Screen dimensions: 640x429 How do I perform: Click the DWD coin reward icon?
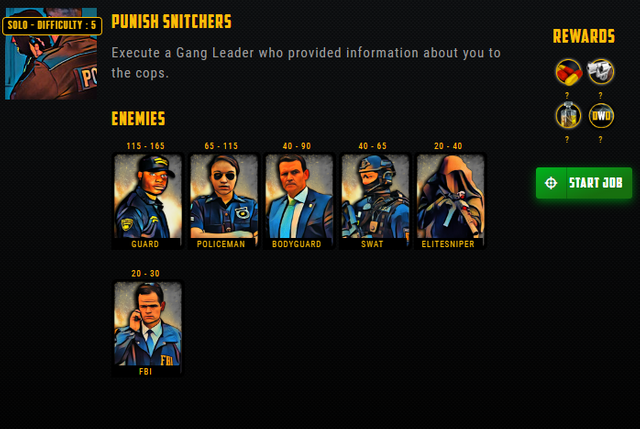click(x=601, y=116)
